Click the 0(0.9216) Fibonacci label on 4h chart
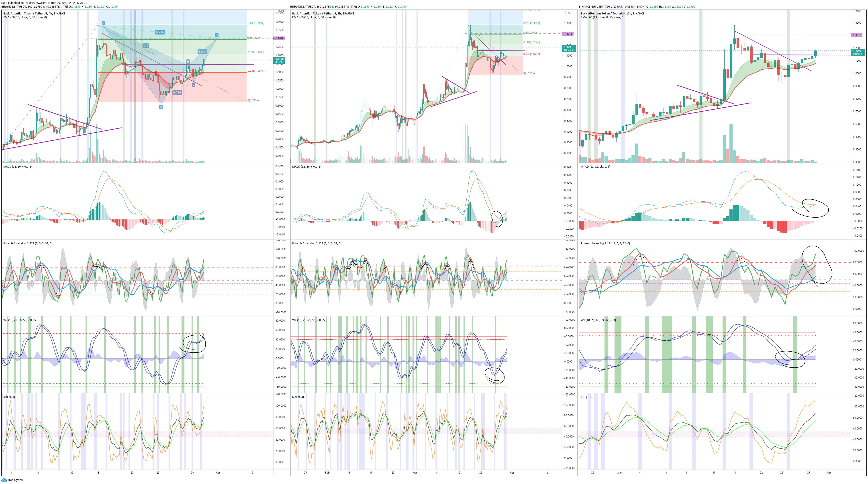This screenshot has width=868, height=484. point(253,100)
